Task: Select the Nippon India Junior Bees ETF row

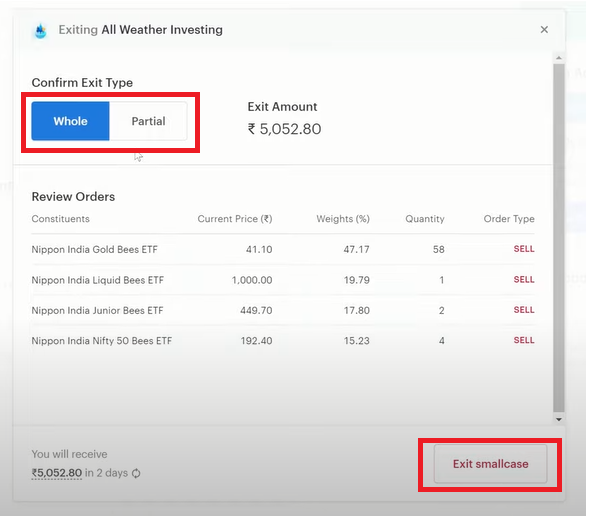Action: click(x=283, y=310)
